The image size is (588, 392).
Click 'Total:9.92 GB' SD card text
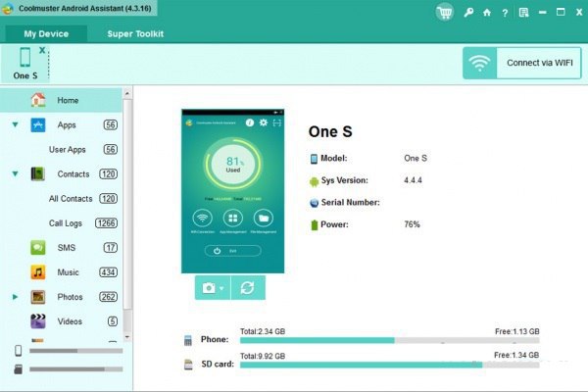263,356
